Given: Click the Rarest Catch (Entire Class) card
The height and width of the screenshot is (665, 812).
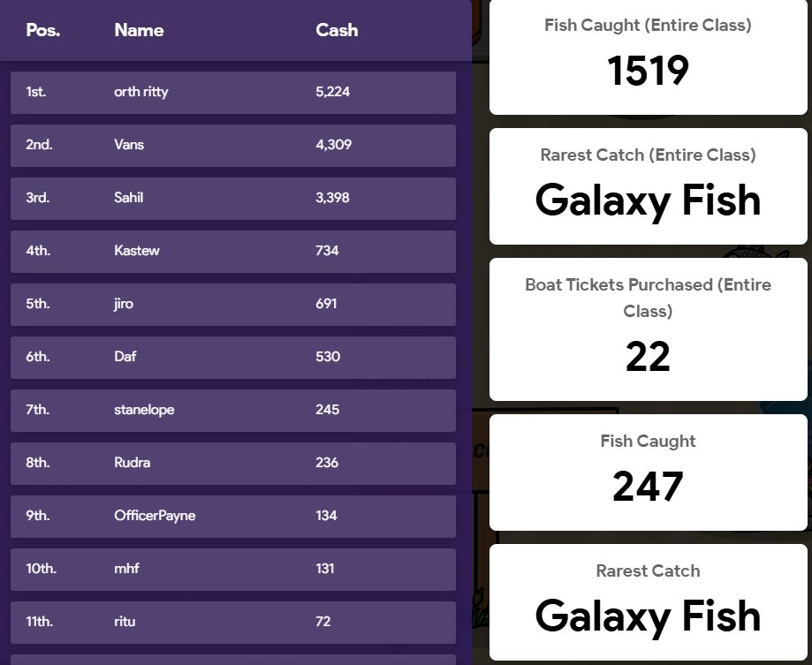Looking at the screenshot, I should click(x=648, y=186).
